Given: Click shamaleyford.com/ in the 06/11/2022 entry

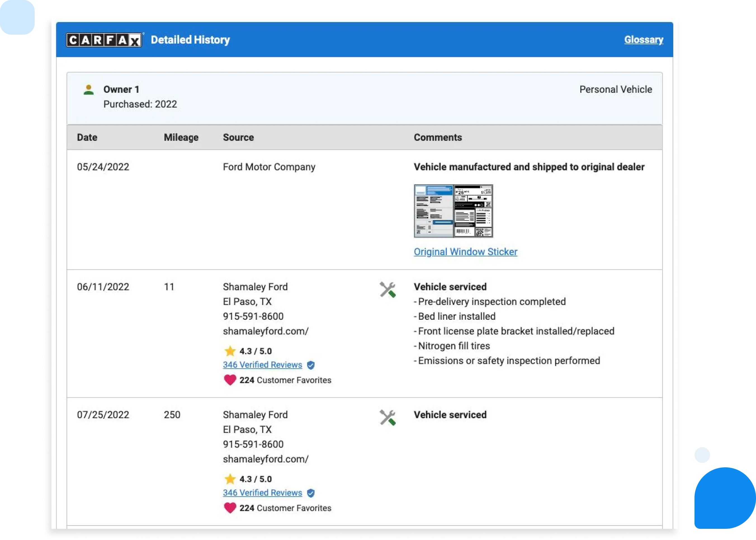Looking at the screenshot, I should pyautogui.click(x=265, y=331).
